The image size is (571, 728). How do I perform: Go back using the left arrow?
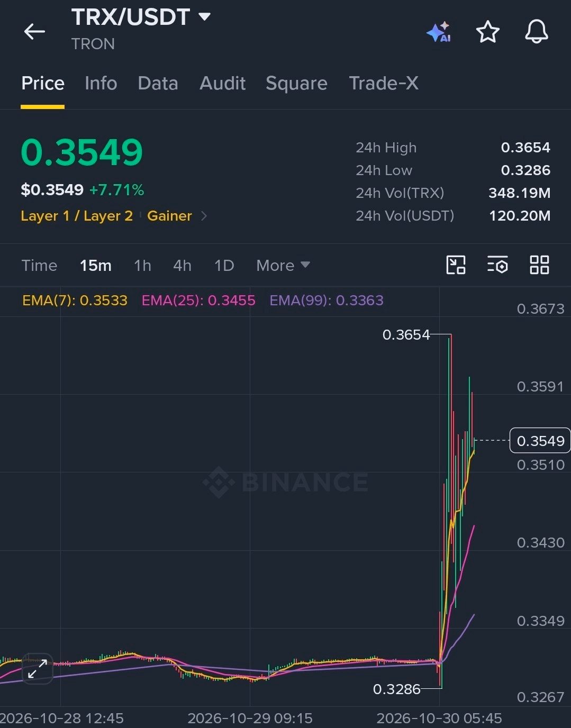click(35, 32)
